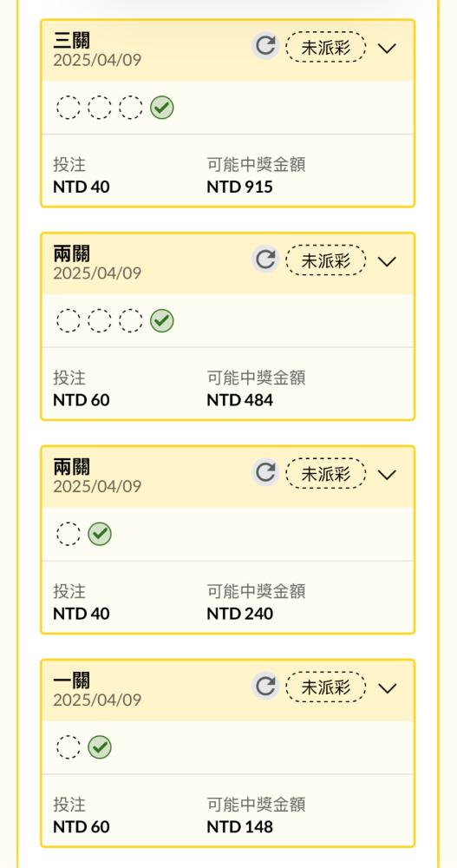Refresh the 一關 bet card
The height and width of the screenshot is (868, 457).
[x=265, y=686]
